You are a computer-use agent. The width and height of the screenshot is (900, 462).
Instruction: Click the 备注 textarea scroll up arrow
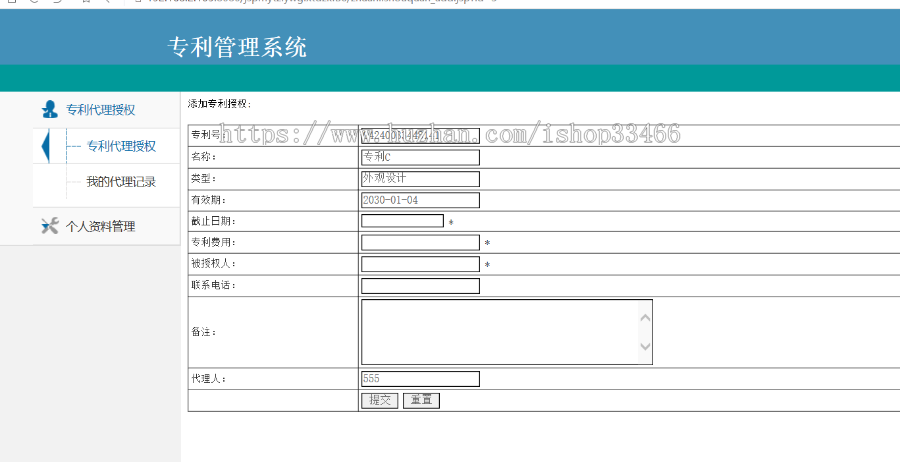[645, 317]
